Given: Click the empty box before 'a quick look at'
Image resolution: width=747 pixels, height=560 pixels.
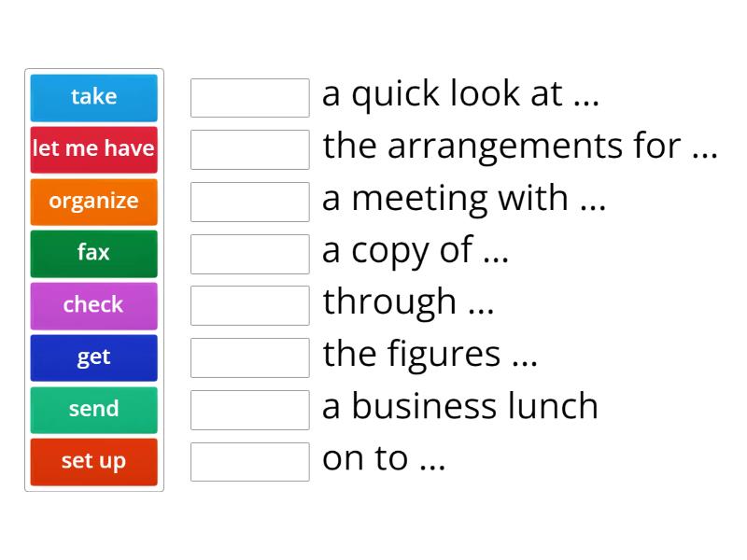Looking at the screenshot, I should (x=249, y=97).
